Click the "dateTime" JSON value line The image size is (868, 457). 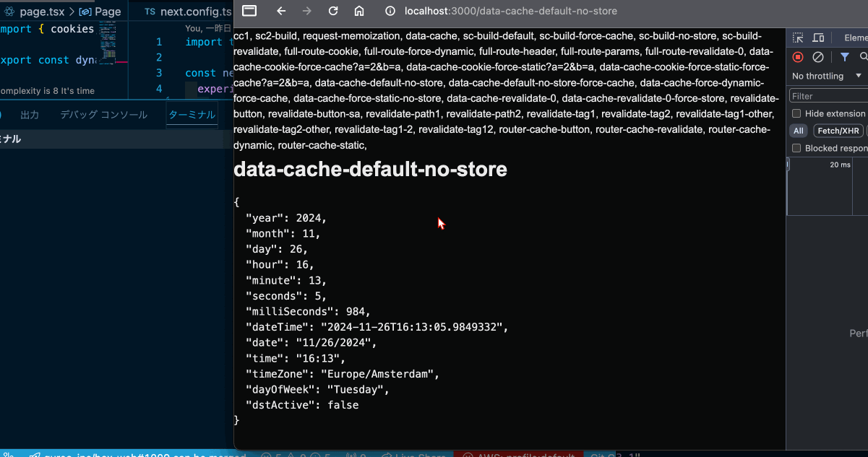pos(377,327)
